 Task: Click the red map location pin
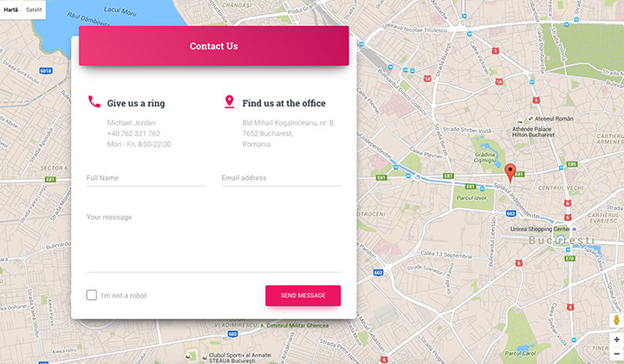510,171
